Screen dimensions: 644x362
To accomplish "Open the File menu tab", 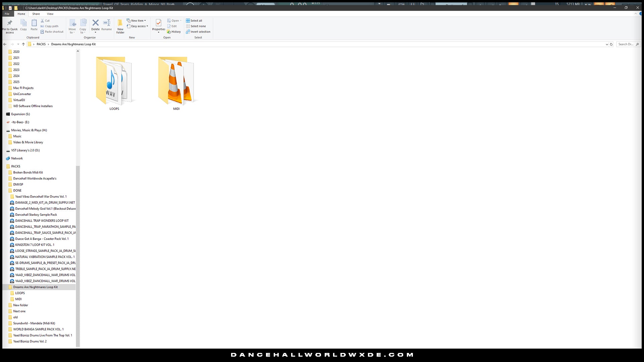I will (x=7, y=14).
